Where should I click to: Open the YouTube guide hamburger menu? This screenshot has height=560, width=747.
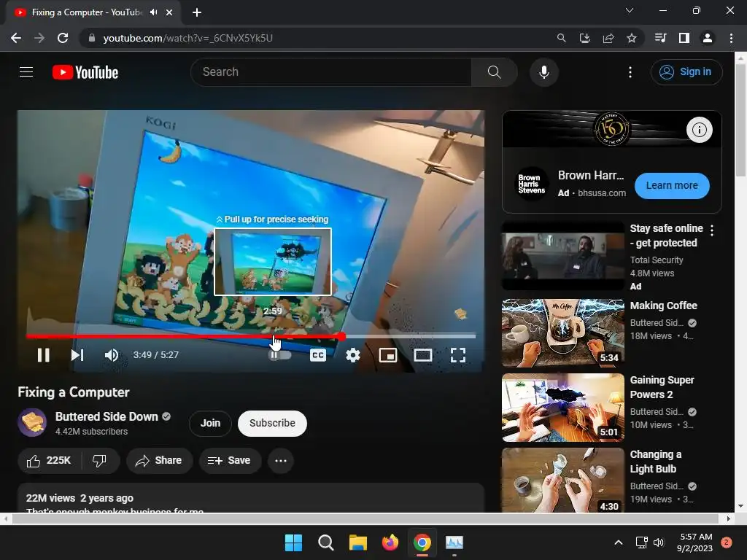pos(26,72)
